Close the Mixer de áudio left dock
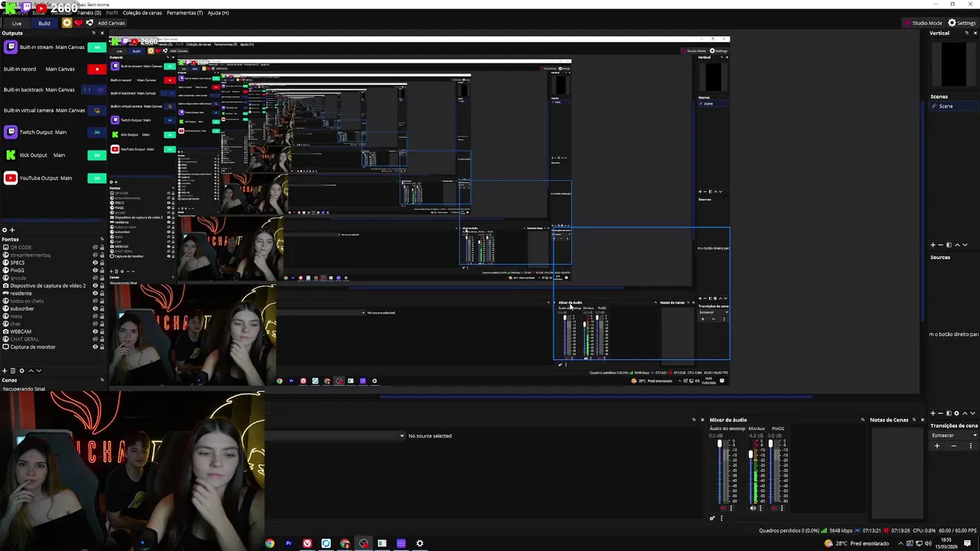This screenshot has width=980, height=551. pyautogui.click(x=703, y=420)
